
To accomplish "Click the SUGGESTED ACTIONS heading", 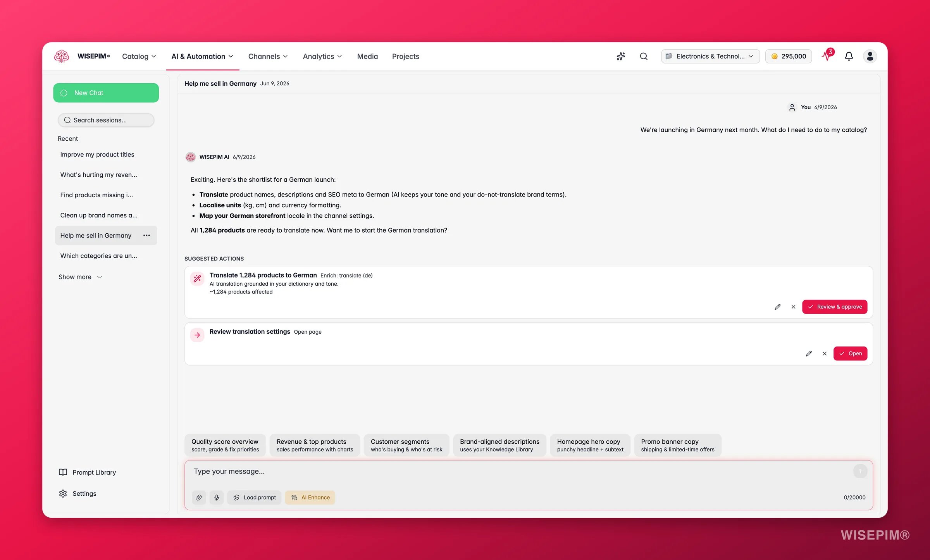I will 214,258.
